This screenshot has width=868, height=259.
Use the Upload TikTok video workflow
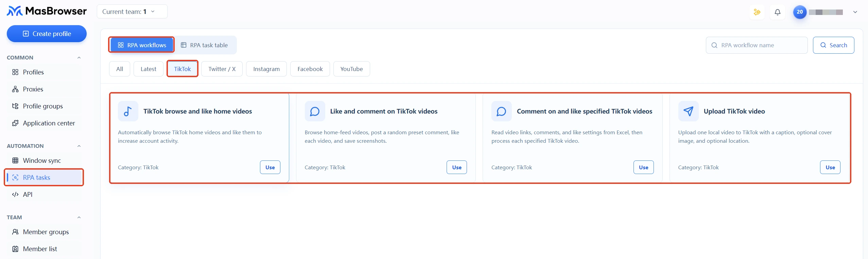tap(830, 167)
